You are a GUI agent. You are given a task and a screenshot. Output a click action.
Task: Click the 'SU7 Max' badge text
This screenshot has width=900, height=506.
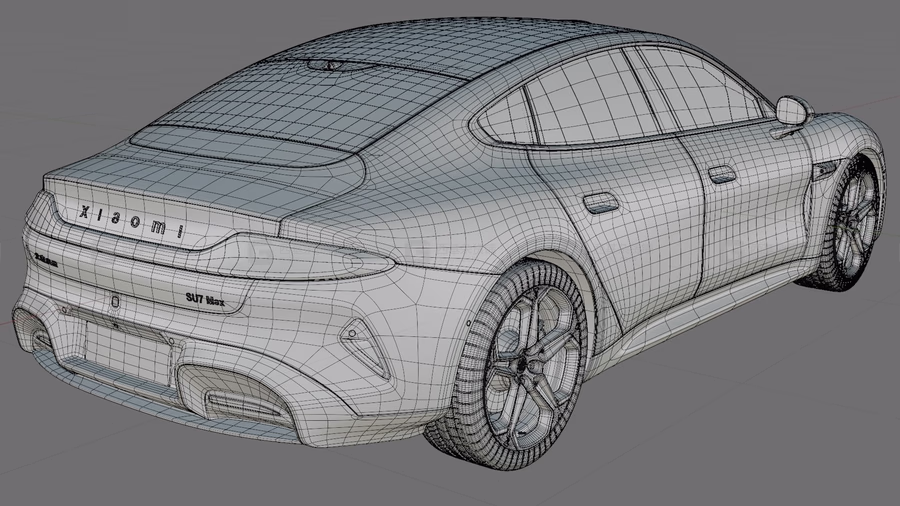(205, 299)
